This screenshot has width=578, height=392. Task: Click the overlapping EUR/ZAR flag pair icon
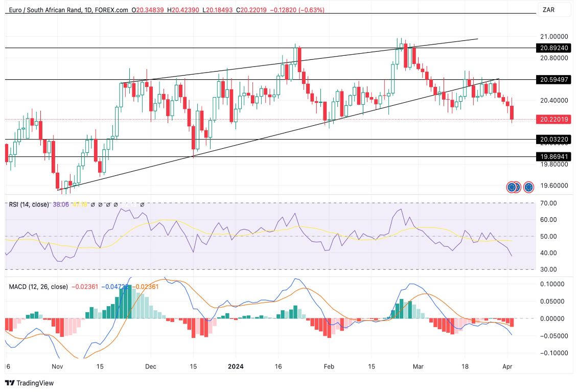tap(513, 187)
